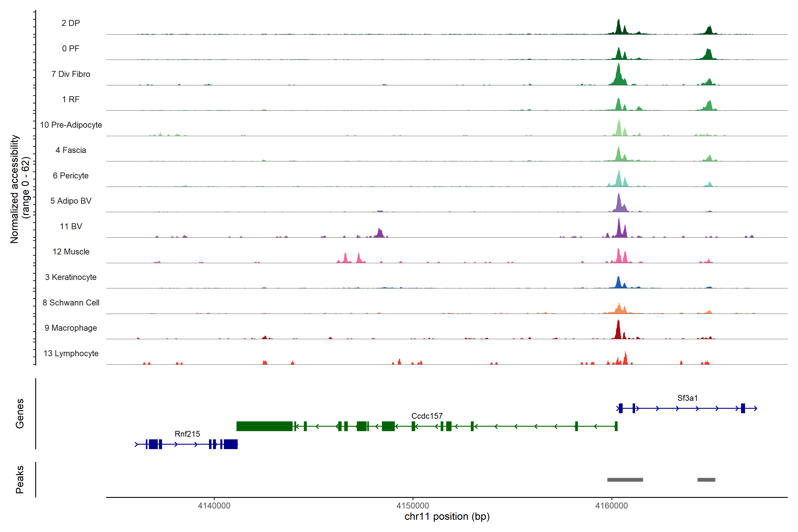
Task: Click the first Sf3a1 exon box
Action: click(x=620, y=408)
